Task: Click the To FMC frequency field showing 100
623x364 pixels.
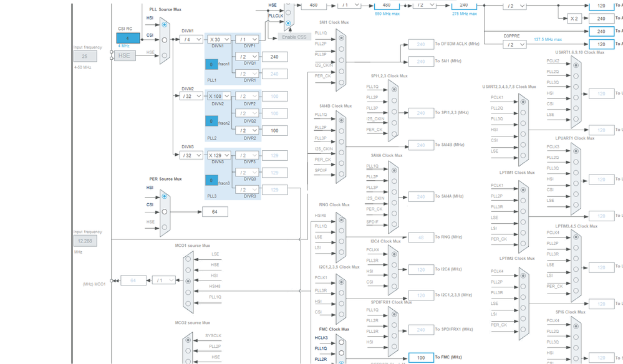Action: [x=421, y=358]
